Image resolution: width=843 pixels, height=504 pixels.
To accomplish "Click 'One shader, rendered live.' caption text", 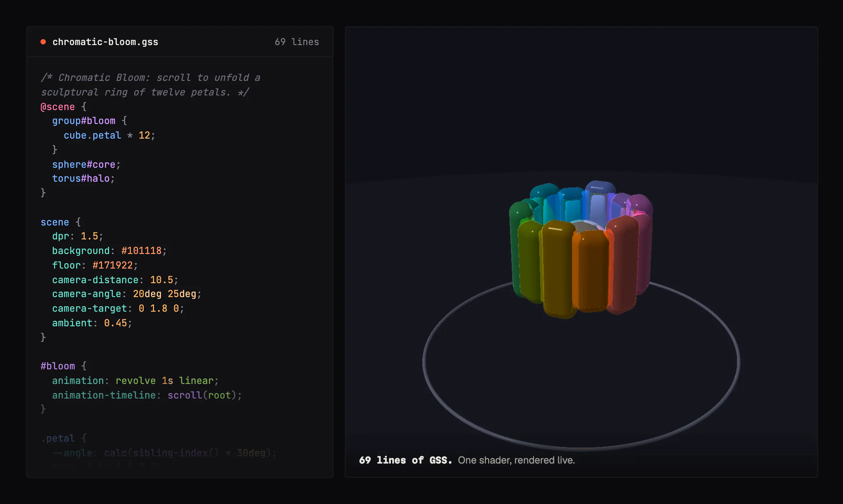I will point(516,460).
